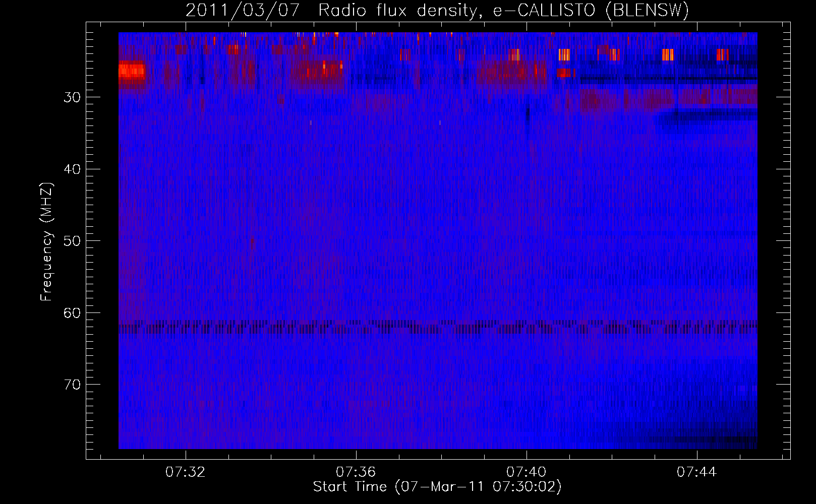Select the 07:40 time tick label
Screen dimensions: 816x504
click(527, 472)
